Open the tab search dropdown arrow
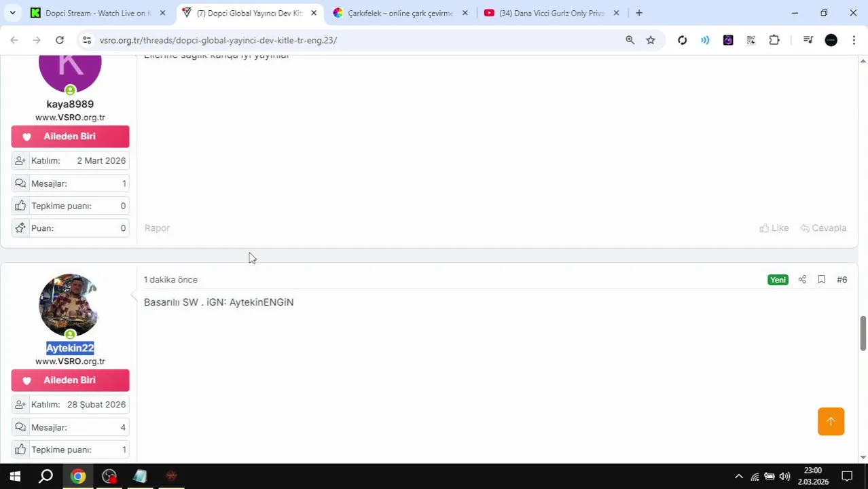Image resolution: width=868 pixels, height=489 pixels. 12,13
